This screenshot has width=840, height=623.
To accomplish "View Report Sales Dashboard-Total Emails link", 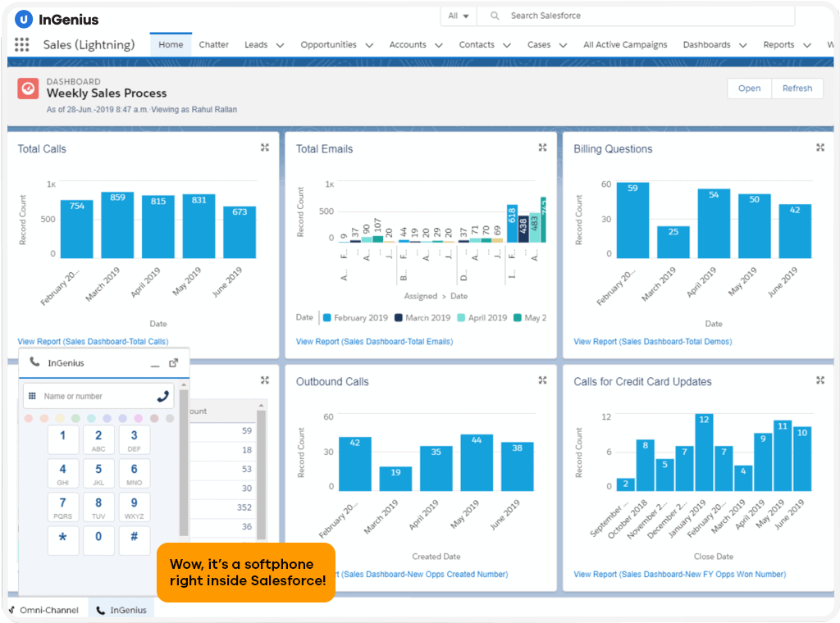I will pyautogui.click(x=374, y=342).
